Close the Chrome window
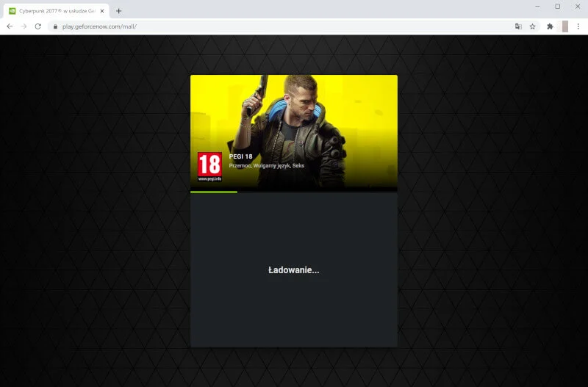 [578, 7]
